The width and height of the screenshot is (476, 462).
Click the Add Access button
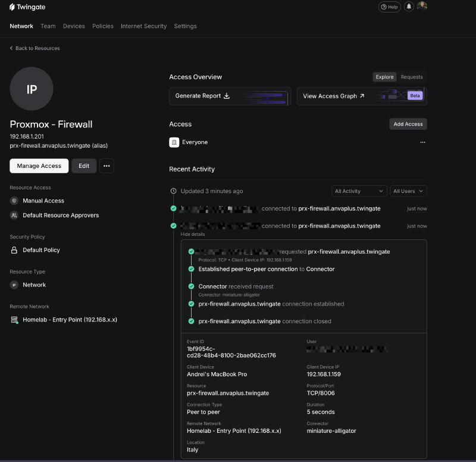coord(408,124)
